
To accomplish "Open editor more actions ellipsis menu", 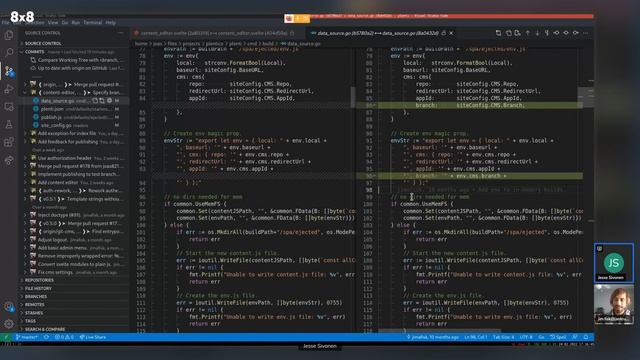I will point(586,33).
